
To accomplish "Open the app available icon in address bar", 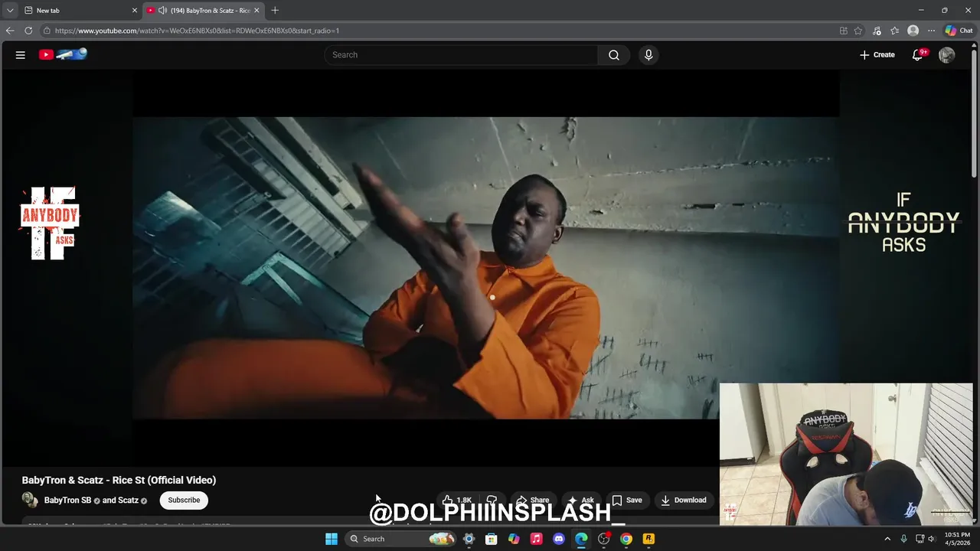I will point(844,31).
